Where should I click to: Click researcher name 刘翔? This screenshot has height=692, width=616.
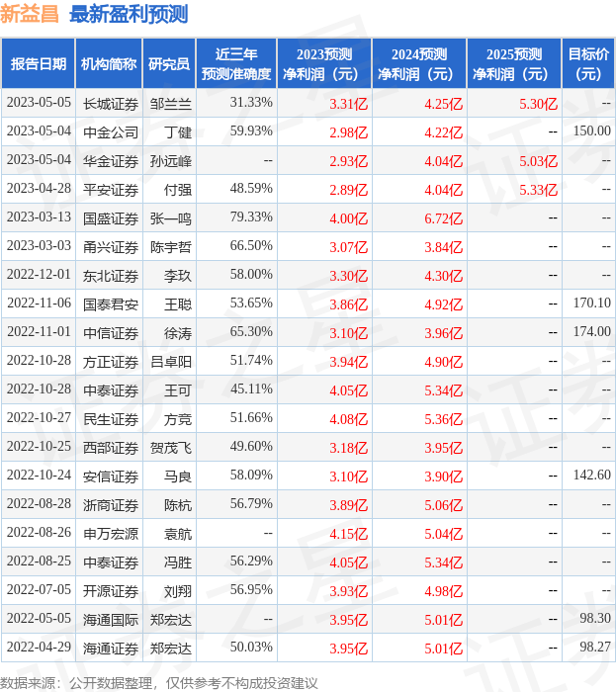tap(178, 591)
